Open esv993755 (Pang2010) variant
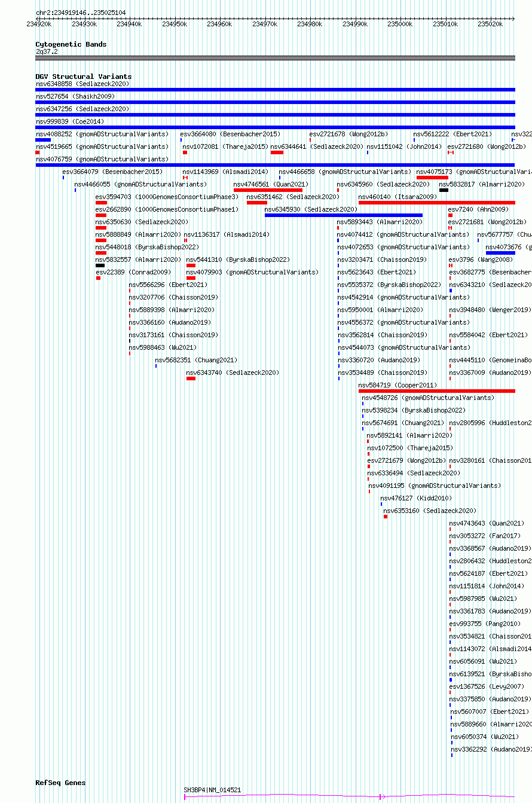Image resolution: width=532 pixels, height=803 pixels. pos(485,624)
